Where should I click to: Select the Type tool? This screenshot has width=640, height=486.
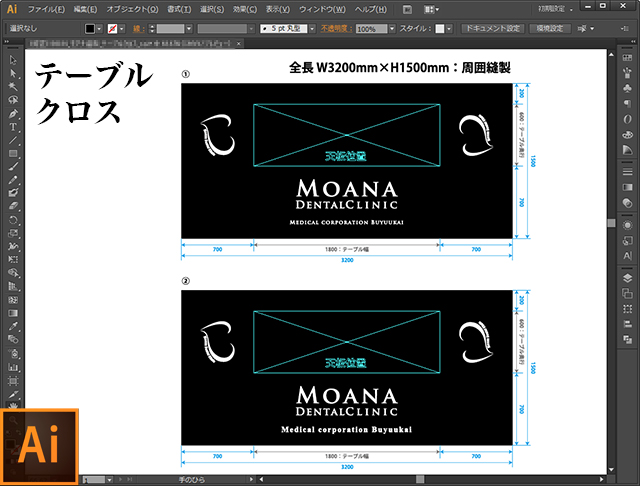pos(13,127)
